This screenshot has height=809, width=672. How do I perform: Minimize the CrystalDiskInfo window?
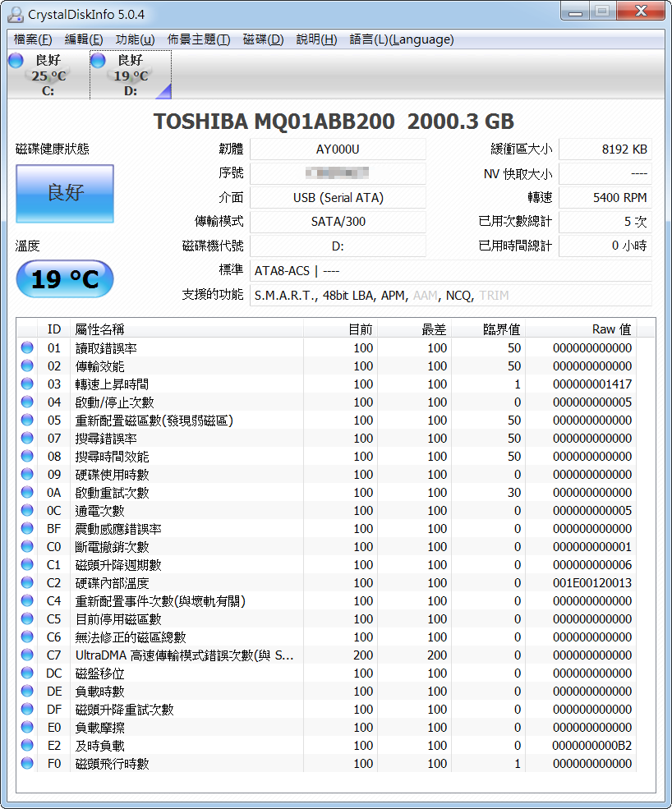576,11
